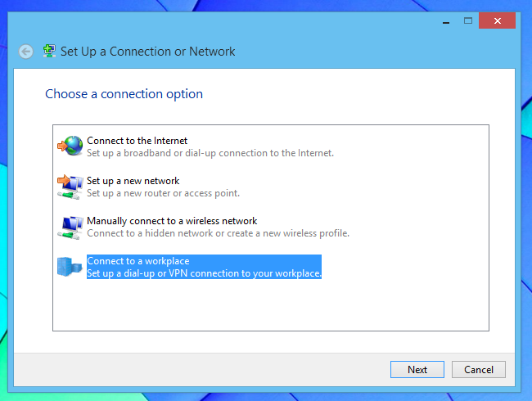
Task: Click the Next button
Action: [x=417, y=369]
